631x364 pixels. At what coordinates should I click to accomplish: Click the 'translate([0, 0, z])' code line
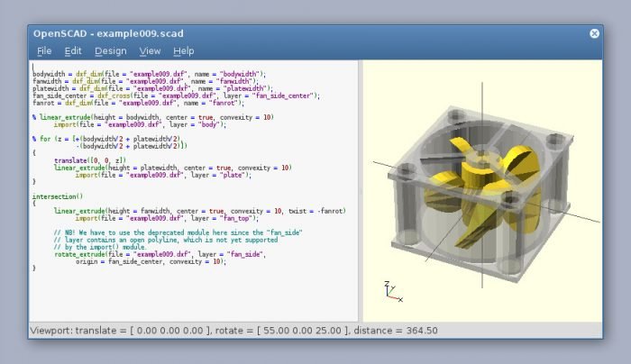pos(90,160)
